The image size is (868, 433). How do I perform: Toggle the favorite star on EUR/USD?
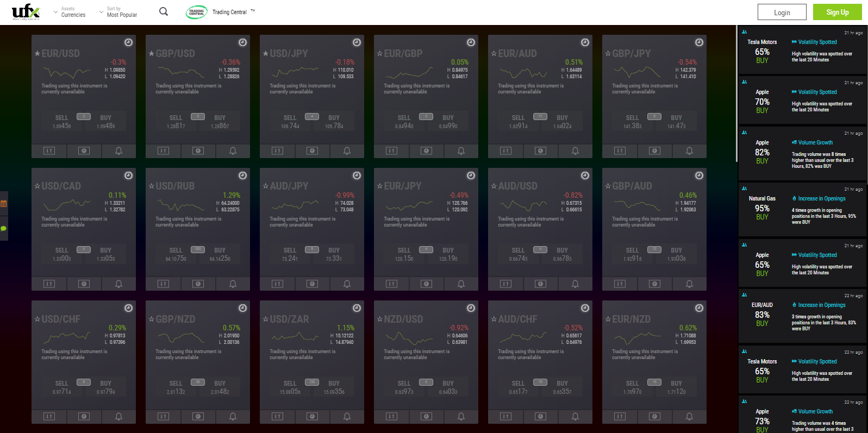(x=37, y=53)
